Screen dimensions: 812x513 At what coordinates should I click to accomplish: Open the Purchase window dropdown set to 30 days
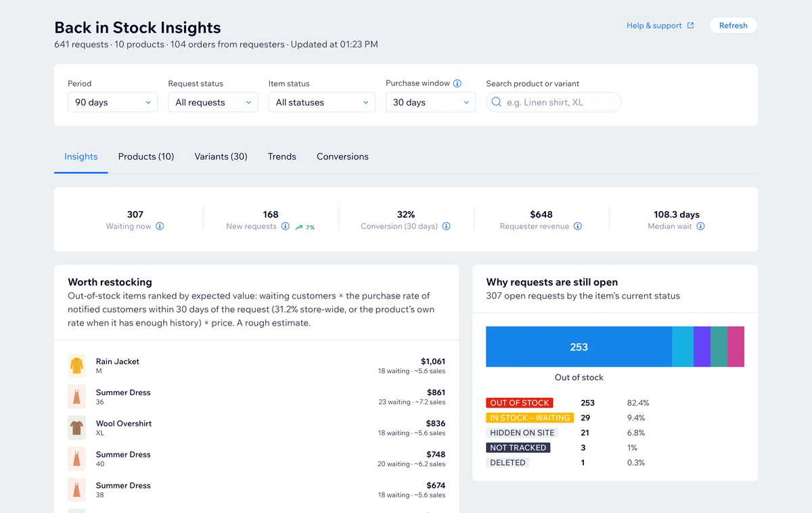(430, 102)
